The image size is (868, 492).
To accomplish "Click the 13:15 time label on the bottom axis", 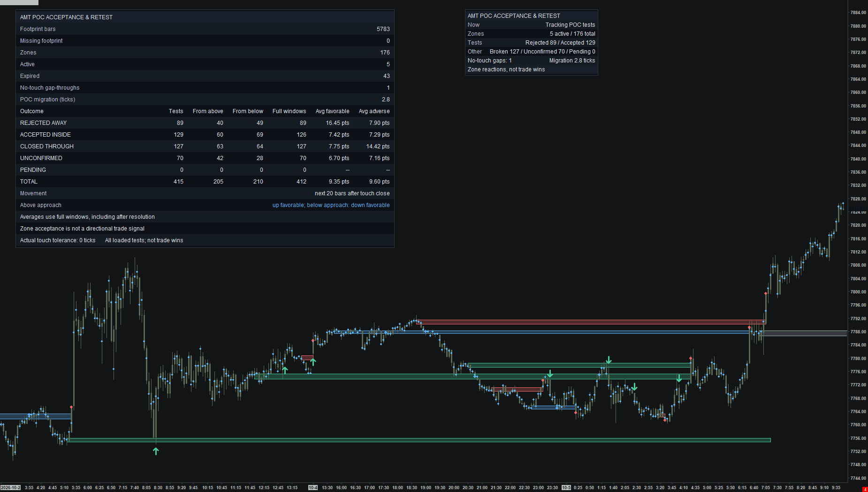I will 292,488.
